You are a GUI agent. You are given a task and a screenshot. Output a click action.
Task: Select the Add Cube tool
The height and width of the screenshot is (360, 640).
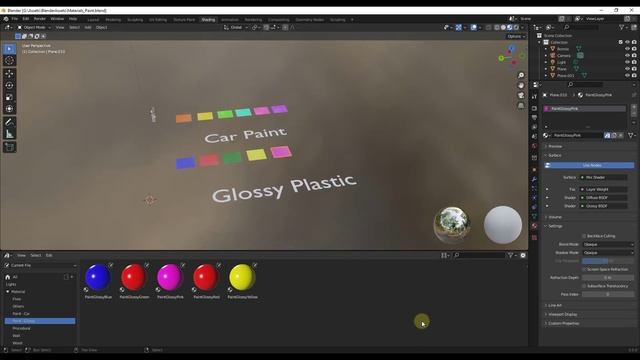point(9,147)
